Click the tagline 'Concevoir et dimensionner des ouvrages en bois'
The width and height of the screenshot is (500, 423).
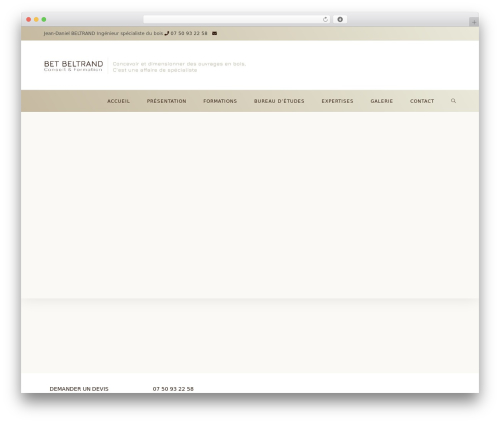[179, 64]
